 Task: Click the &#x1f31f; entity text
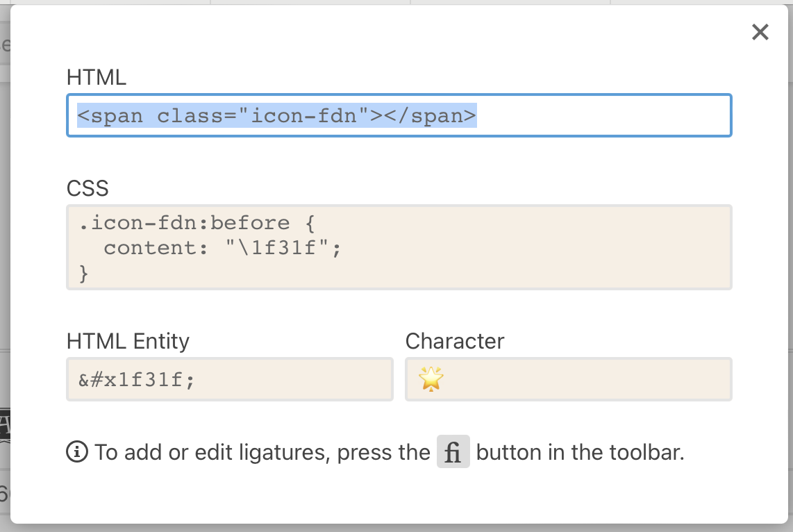(x=136, y=380)
